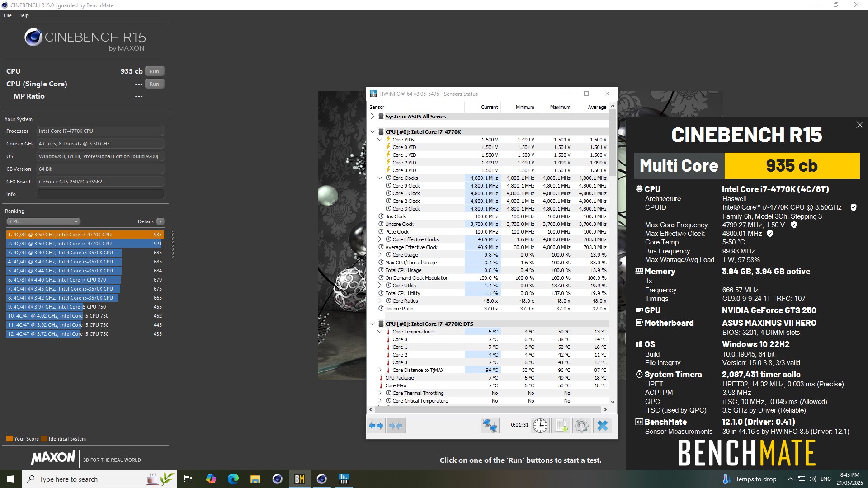Switch to BenchMate BM taskbar icon

(299, 479)
